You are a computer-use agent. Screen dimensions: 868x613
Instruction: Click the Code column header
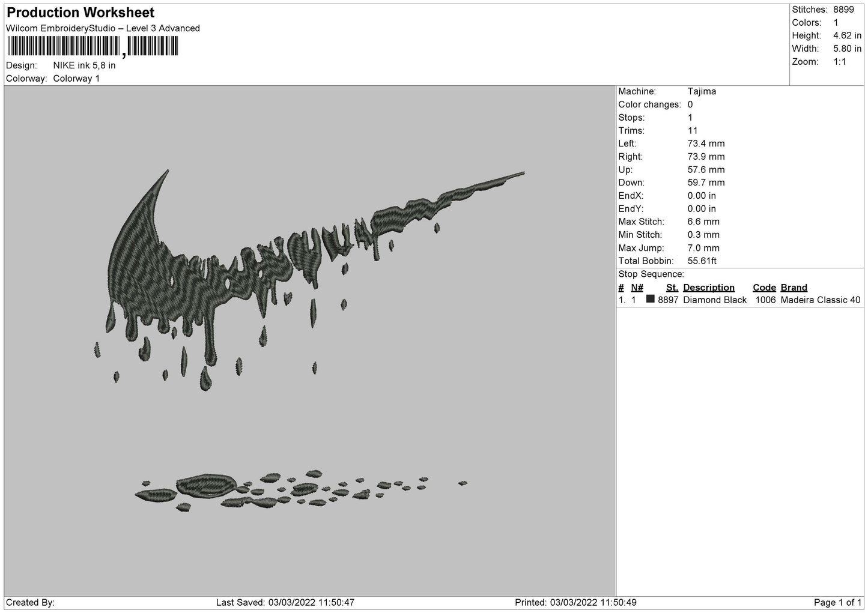click(x=764, y=288)
